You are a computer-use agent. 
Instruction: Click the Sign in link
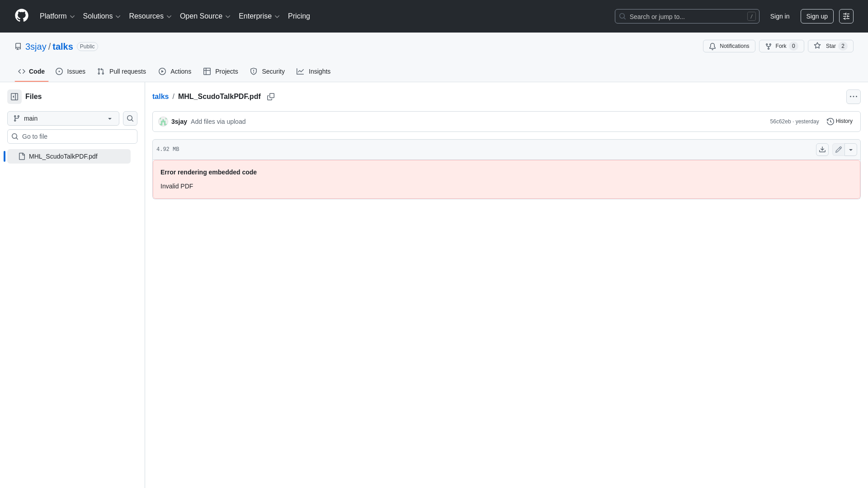(x=779, y=16)
